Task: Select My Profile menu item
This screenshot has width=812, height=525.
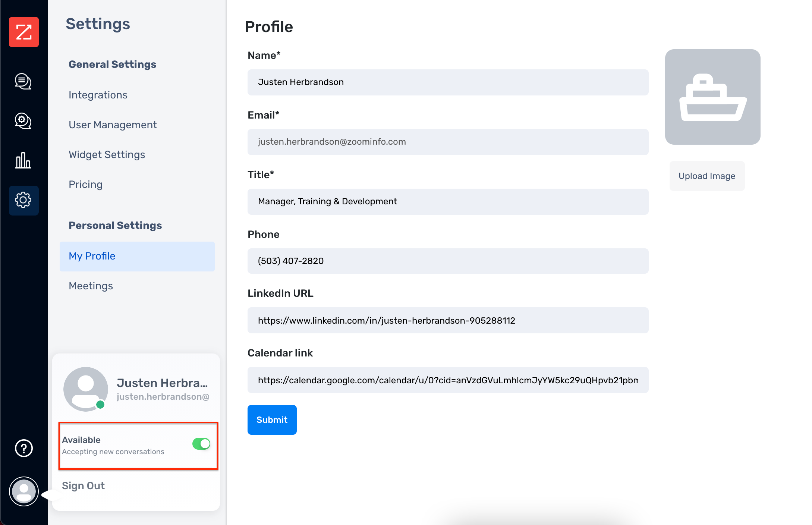Action: point(92,256)
